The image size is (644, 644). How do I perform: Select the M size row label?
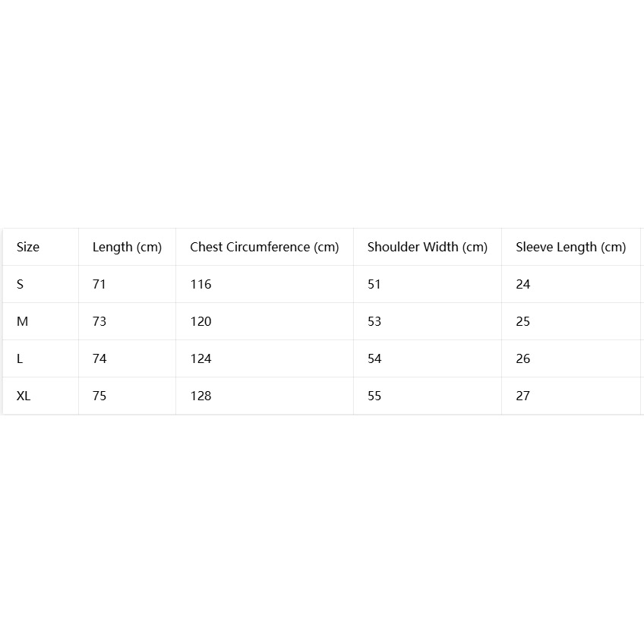click(x=22, y=321)
